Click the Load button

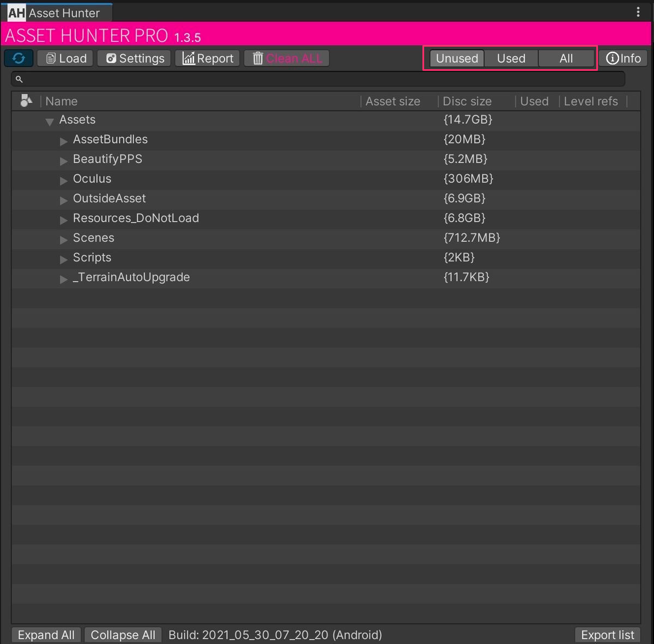point(65,58)
